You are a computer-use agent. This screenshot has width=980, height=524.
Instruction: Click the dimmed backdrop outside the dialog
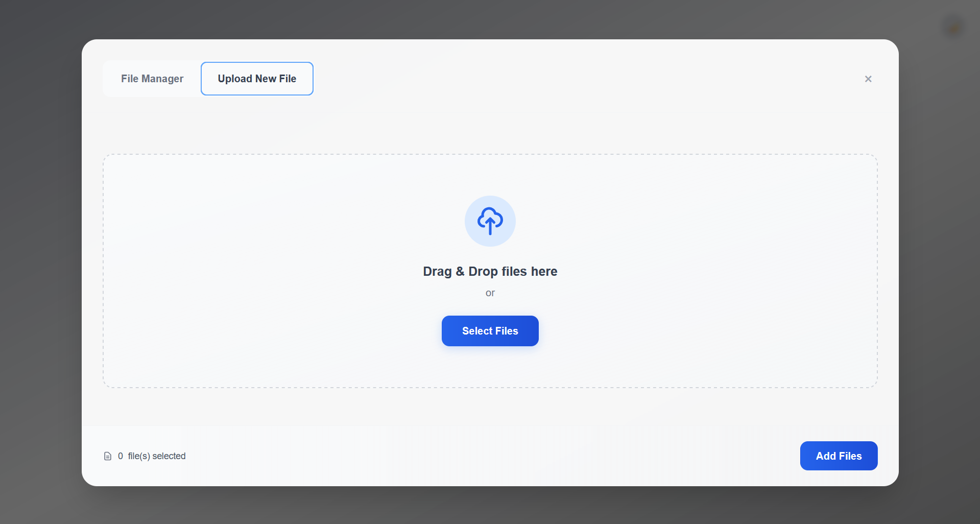pyautogui.click(x=41, y=255)
